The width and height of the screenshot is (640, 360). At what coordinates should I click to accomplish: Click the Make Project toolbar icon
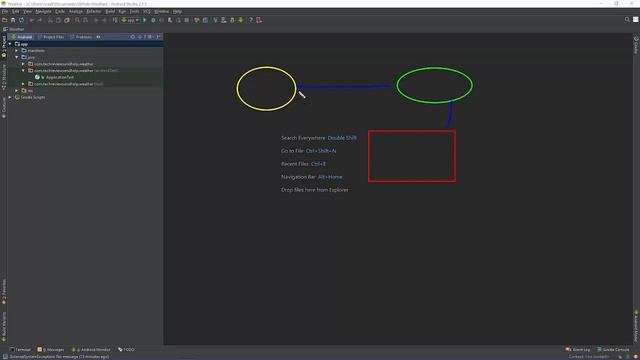tap(115, 20)
